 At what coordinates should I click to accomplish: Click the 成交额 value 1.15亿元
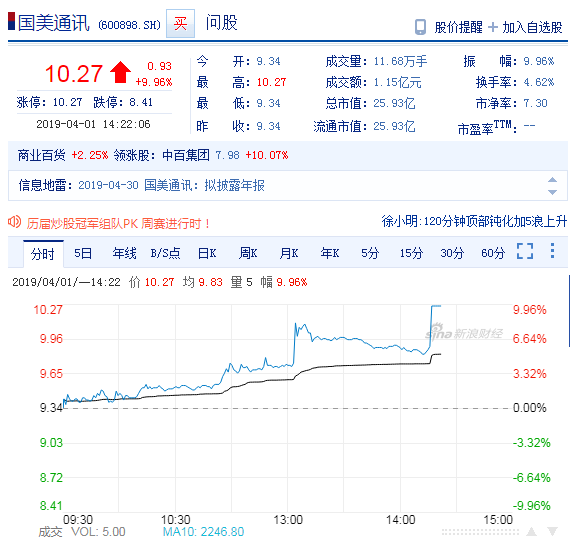[x=397, y=83]
